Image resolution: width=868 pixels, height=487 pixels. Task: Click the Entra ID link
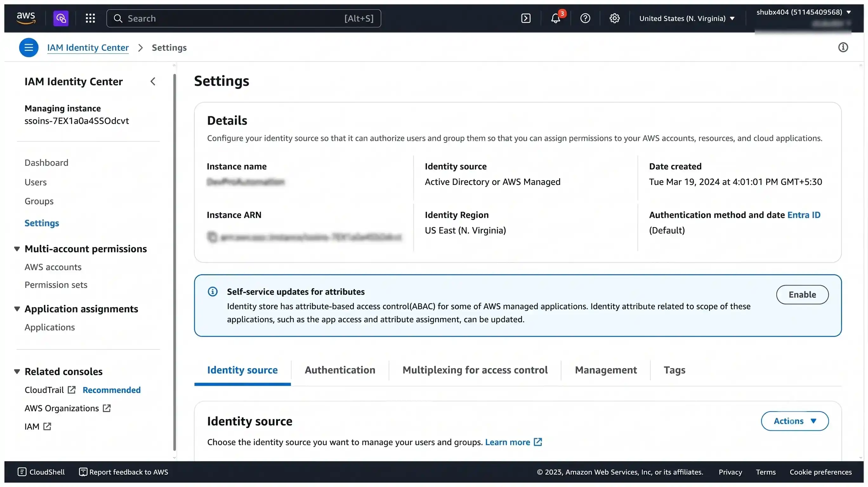tap(804, 215)
